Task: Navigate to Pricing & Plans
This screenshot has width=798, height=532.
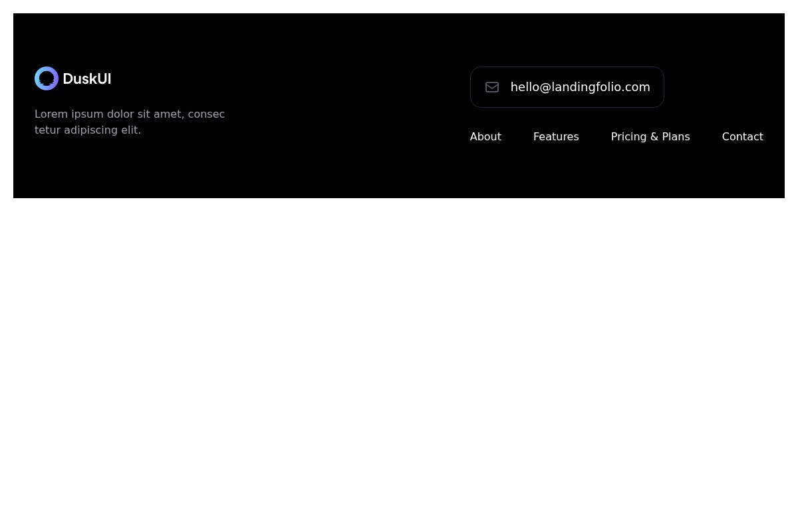Action: pos(650,136)
